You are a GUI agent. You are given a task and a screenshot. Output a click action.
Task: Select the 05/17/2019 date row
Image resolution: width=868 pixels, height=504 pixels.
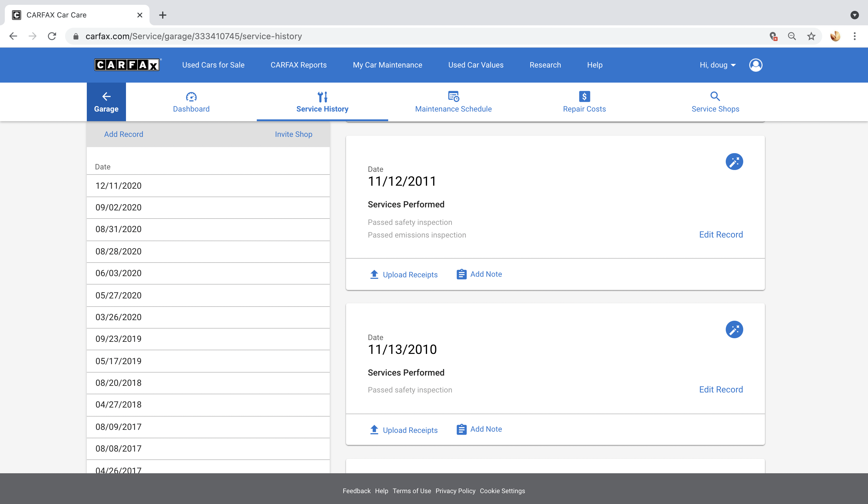coord(208,361)
